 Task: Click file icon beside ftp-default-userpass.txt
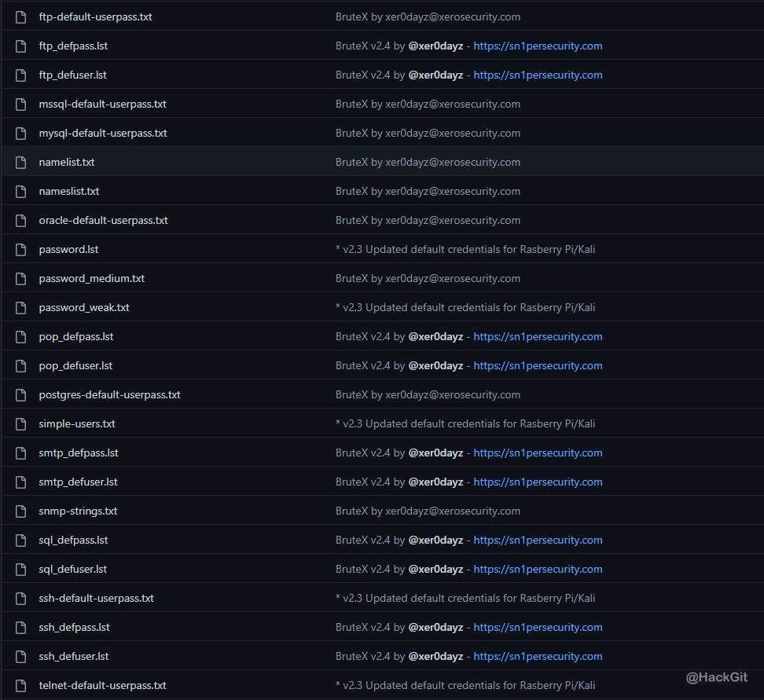click(x=21, y=17)
